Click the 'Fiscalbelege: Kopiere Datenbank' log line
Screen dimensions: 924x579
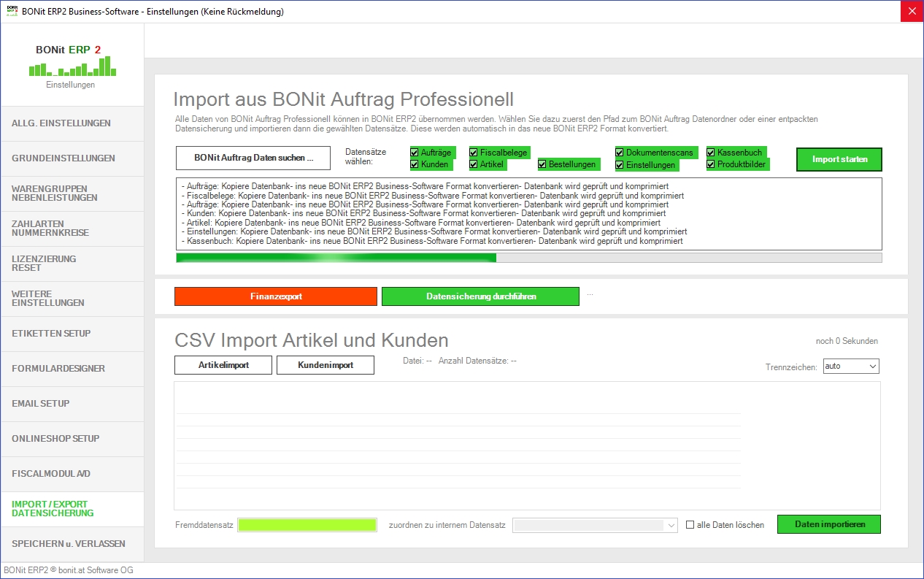point(432,196)
